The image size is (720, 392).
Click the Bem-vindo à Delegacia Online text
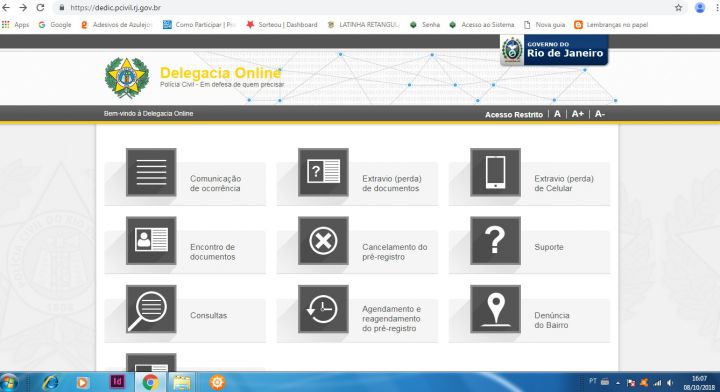pos(148,113)
